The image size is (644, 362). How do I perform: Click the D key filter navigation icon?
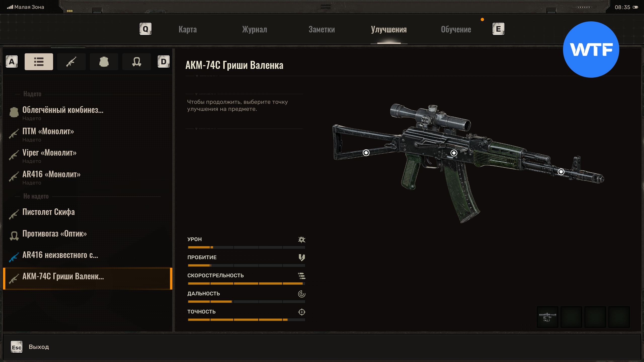pos(164,62)
